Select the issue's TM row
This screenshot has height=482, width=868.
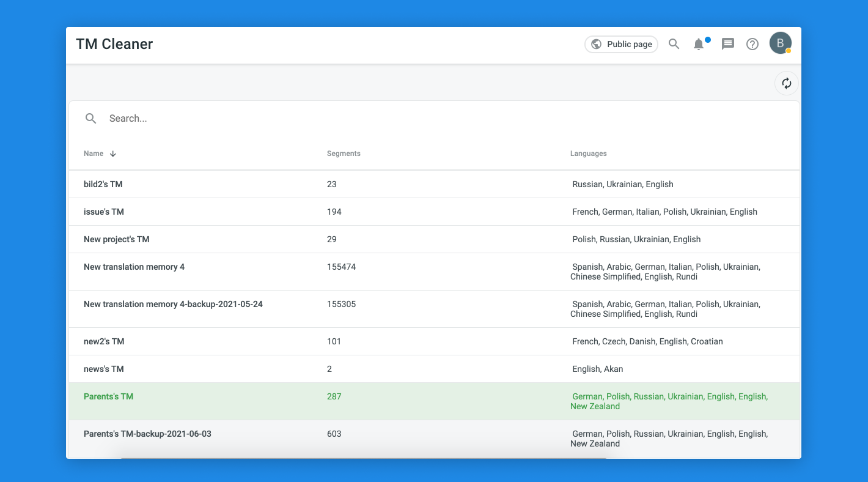point(434,212)
